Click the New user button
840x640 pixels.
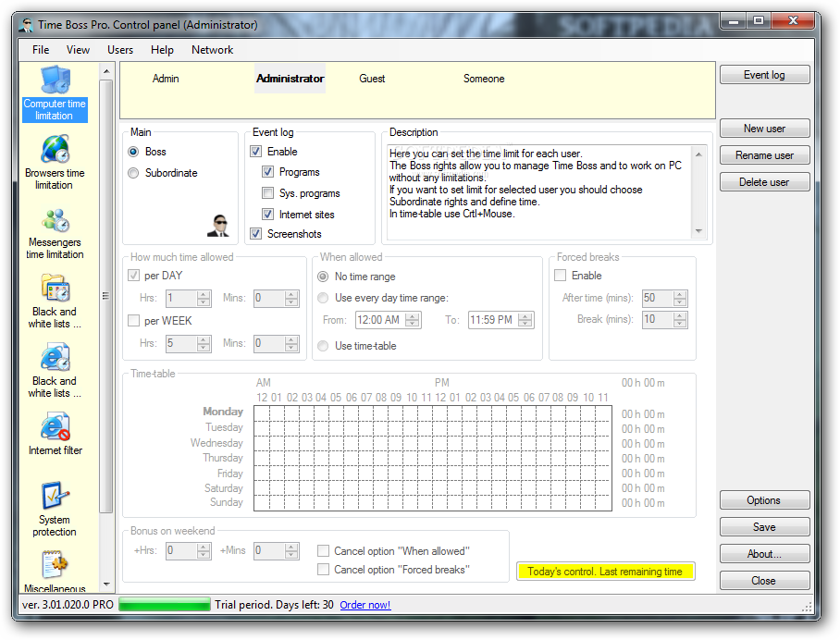pyautogui.click(x=764, y=129)
